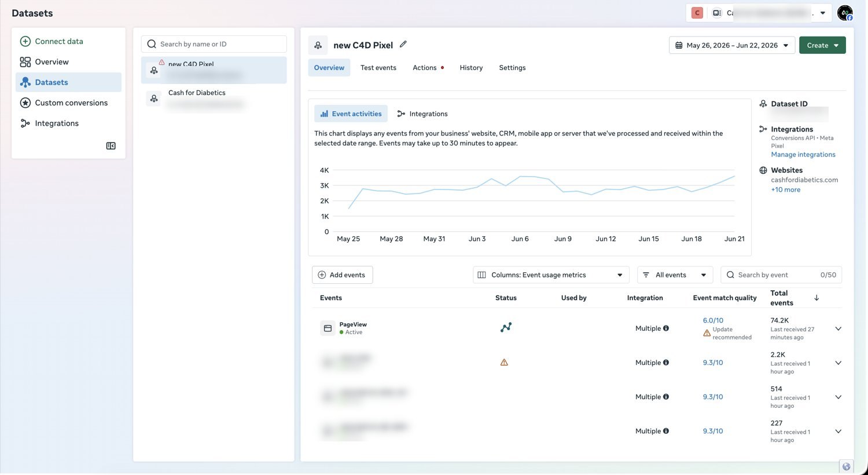The height and width of the screenshot is (475, 868).
Task: Sort by Total events arrow icon
Action: click(816, 298)
